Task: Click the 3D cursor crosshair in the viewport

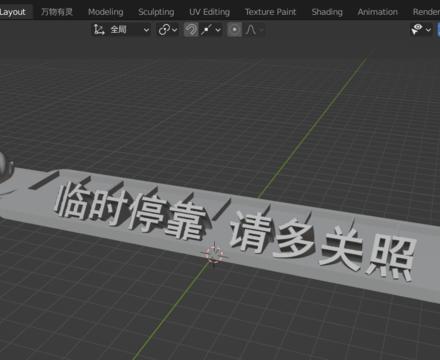Action: (x=214, y=253)
